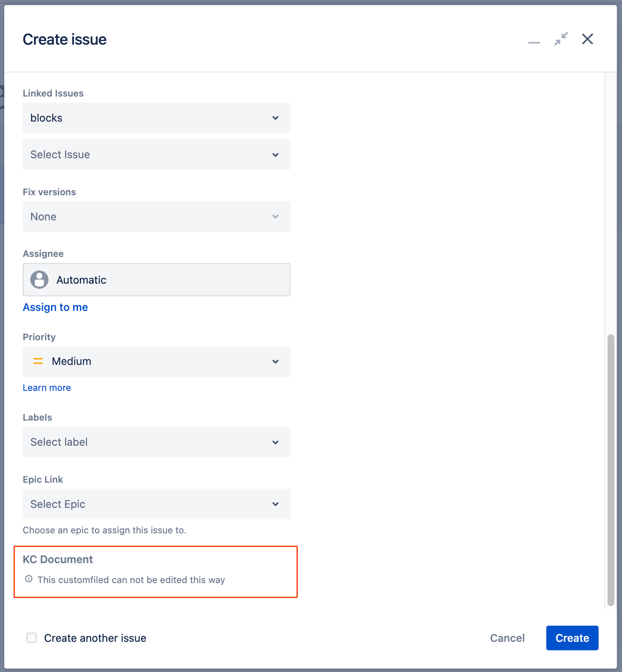Click the Medium priority icon
The height and width of the screenshot is (672, 622).
tap(38, 362)
